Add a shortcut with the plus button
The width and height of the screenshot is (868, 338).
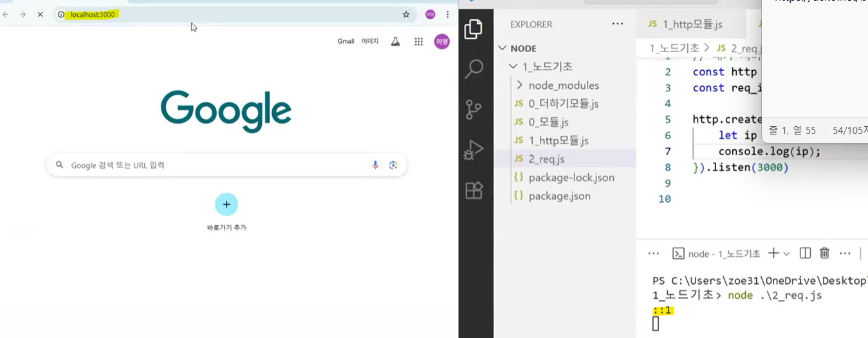226,204
